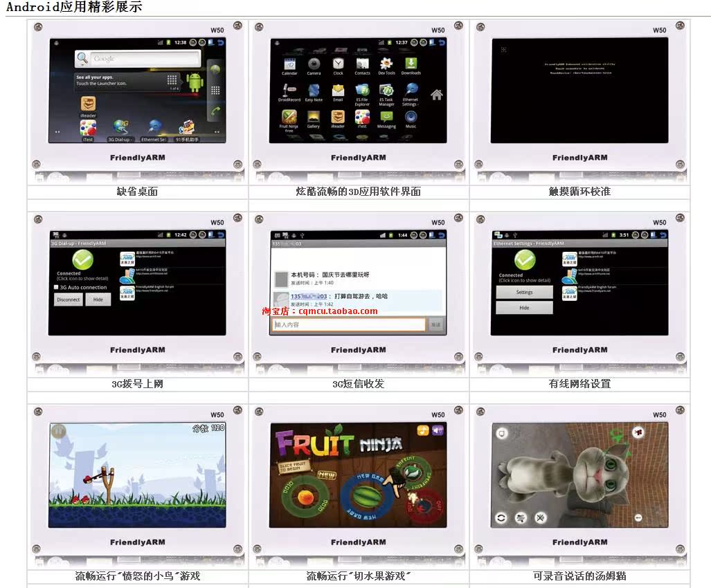Open the launcher grid on the default desktop dock
The width and height of the screenshot is (711, 588).
(x=215, y=90)
